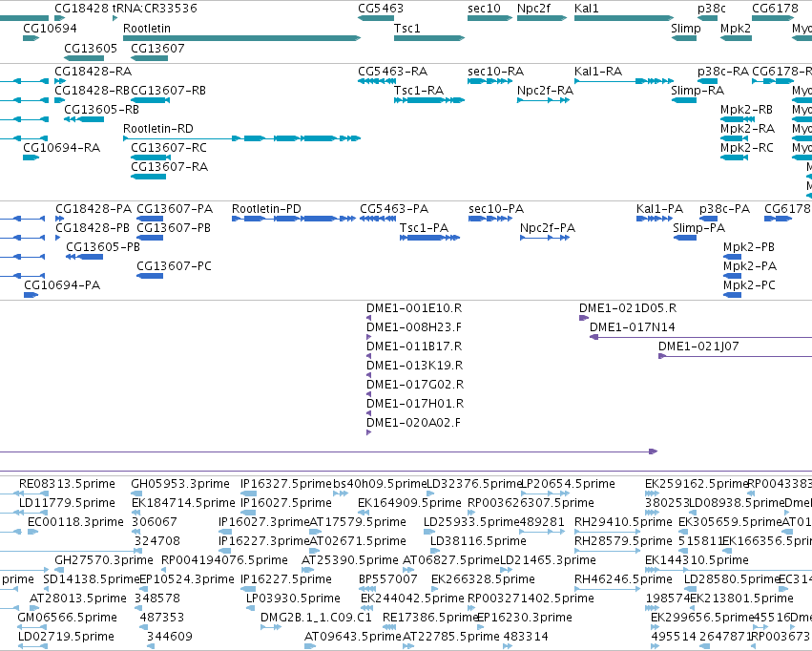This screenshot has height=651, width=812.
Task: Click the EK259162.5prime EST glyph
Action: 652,493
